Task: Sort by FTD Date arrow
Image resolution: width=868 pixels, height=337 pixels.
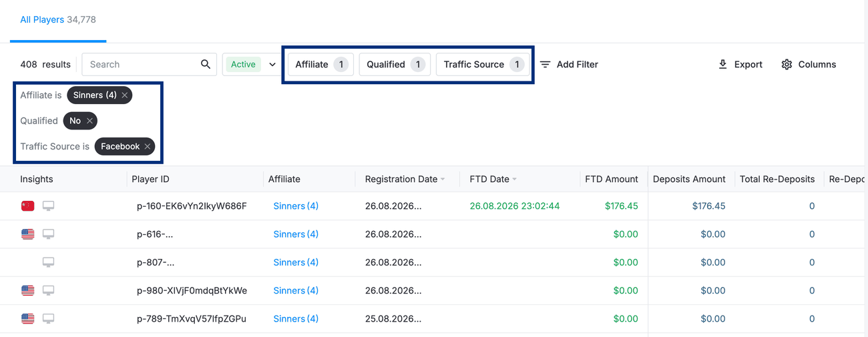Action: coord(515,180)
